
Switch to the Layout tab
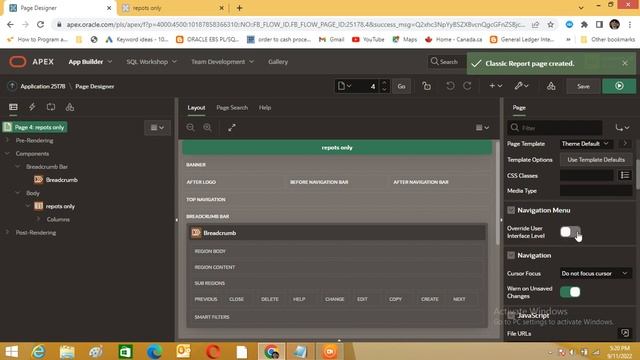coord(196,108)
